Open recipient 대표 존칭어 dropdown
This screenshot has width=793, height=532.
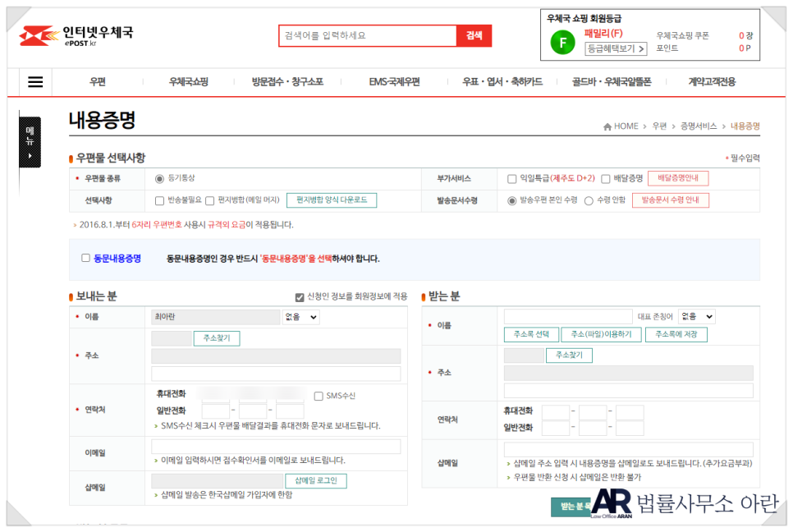coord(697,316)
